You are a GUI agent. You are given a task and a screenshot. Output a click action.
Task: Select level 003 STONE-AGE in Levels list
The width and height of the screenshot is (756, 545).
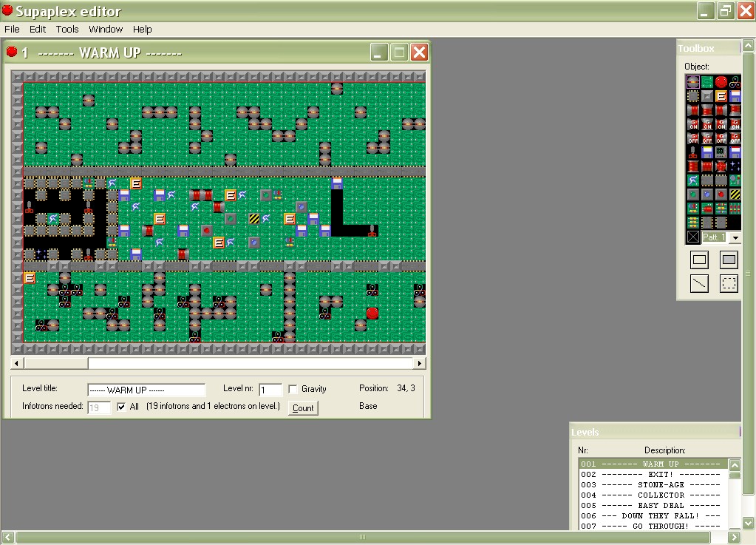[x=653, y=484]
